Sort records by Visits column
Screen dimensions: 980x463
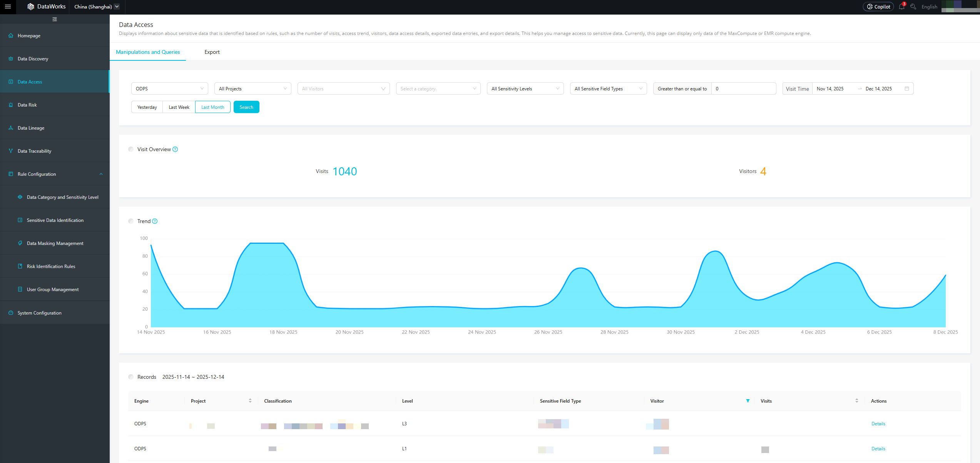[x=856, y=401]
